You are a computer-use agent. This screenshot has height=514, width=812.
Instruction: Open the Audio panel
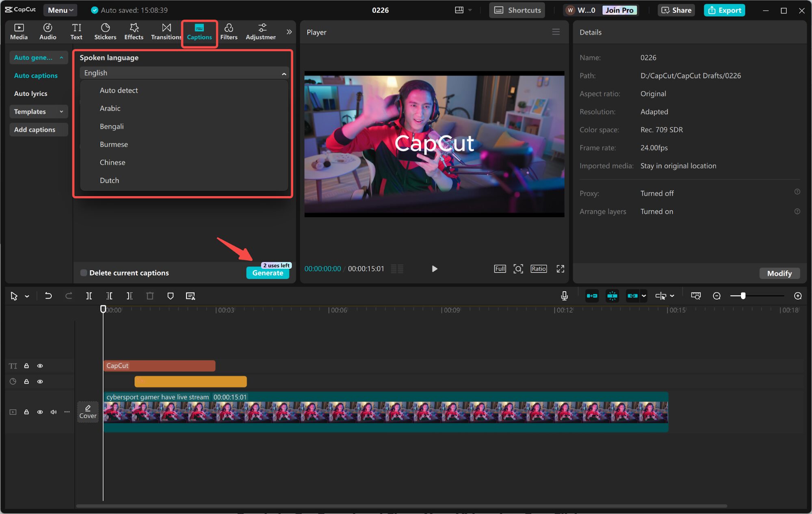[48, 31]
